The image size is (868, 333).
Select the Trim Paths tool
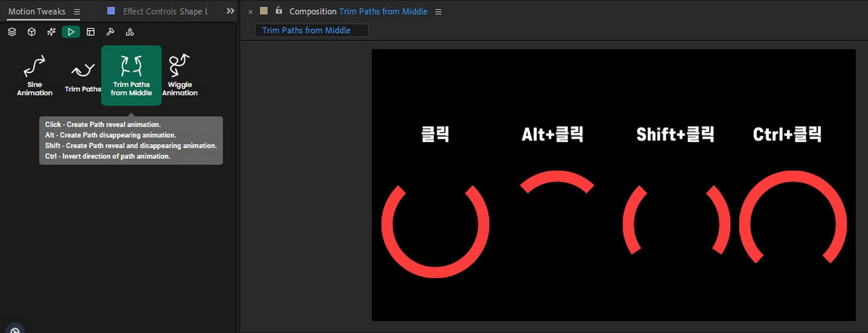click(x=82, y=74)
